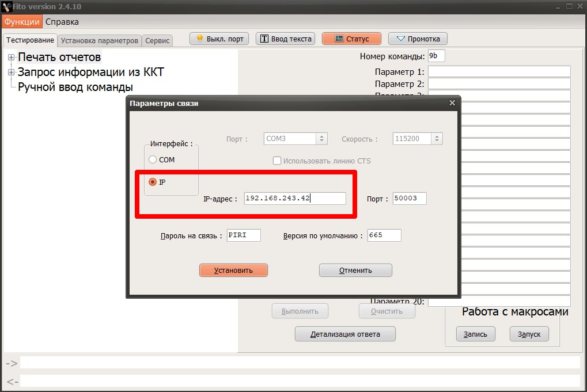The height and width of the screenshot is (392, 587).
Task: Select the COM interface radio button
Action: (153, 159)
